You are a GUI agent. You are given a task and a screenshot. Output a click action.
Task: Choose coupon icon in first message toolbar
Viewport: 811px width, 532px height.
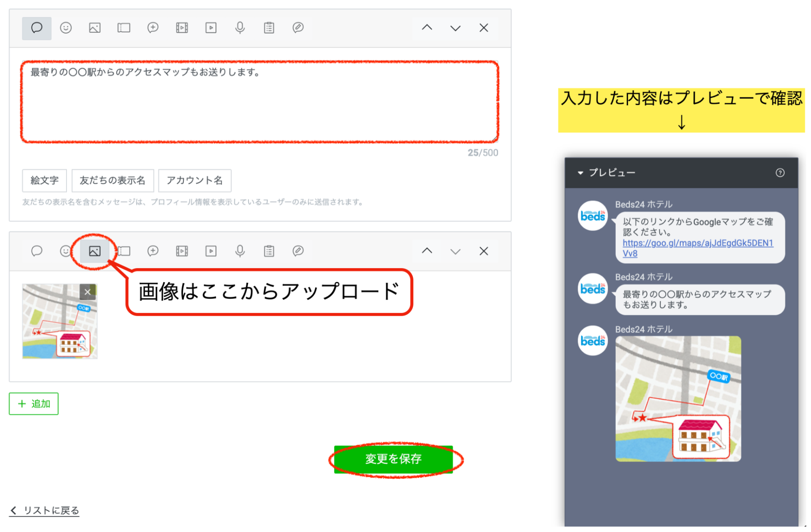(124, 28)
